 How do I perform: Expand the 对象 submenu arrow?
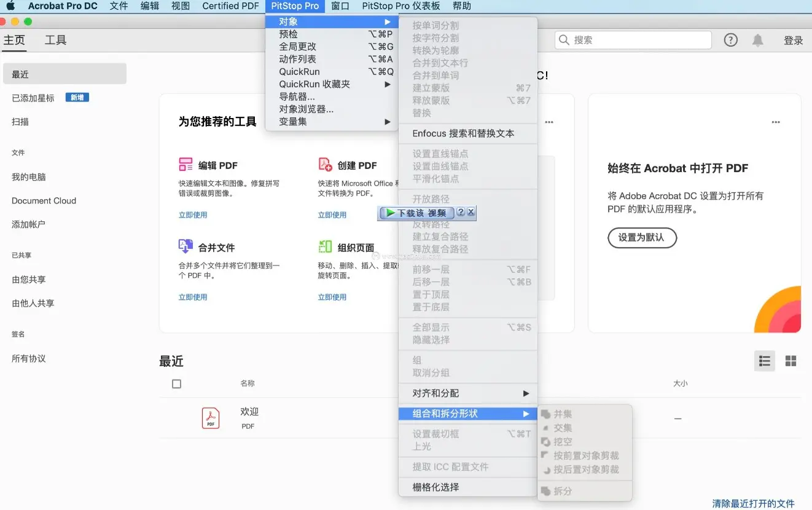click(x=388, y=22)
